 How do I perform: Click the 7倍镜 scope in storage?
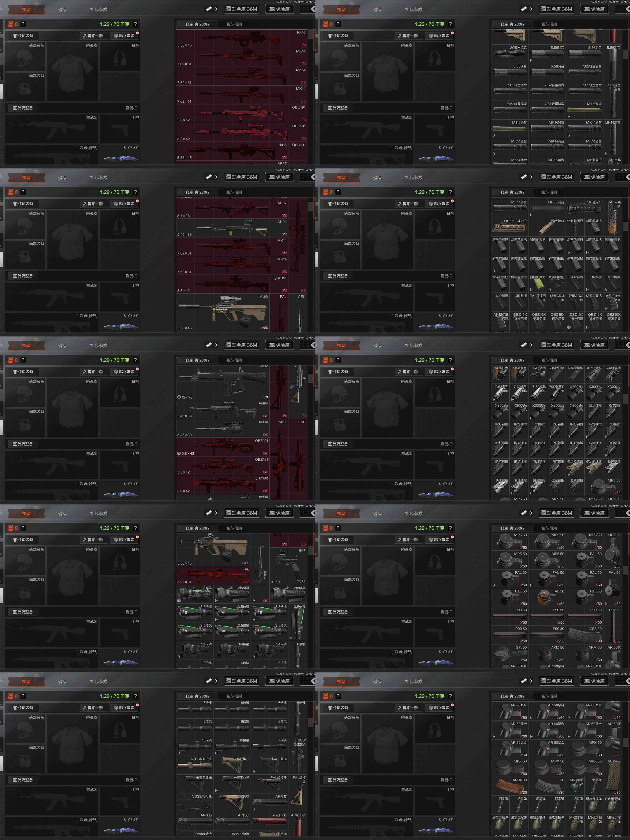[x=269, y=747]
